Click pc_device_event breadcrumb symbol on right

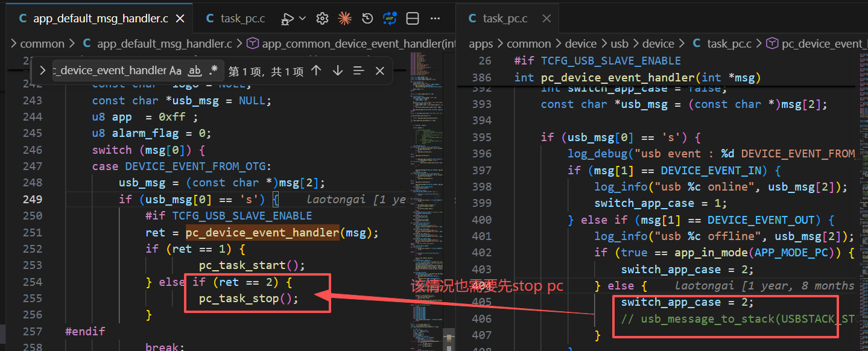817,43
